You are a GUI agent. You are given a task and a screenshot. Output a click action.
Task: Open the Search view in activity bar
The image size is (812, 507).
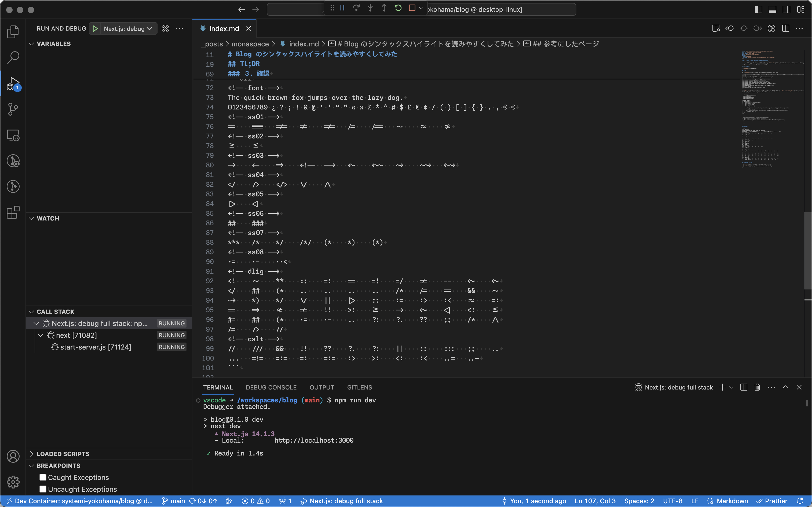[13, 57]
